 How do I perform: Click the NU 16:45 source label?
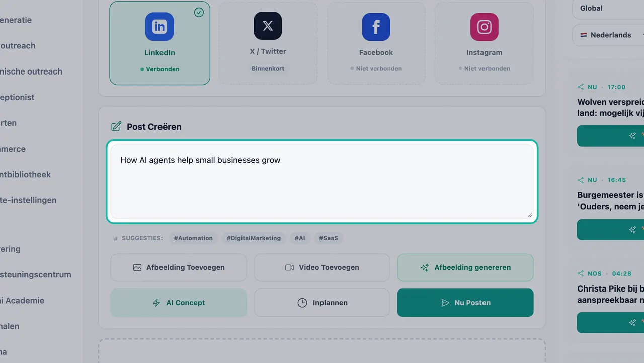pos(602,180)
